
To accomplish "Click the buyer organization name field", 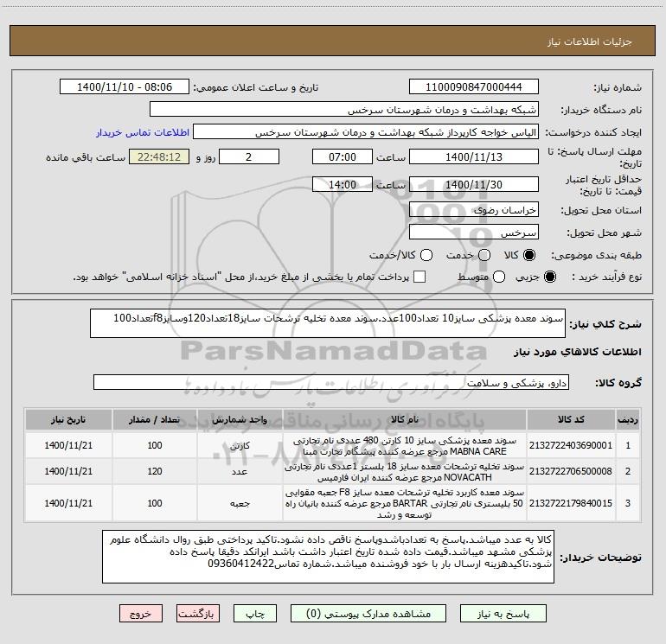I will tap(344, 110).
